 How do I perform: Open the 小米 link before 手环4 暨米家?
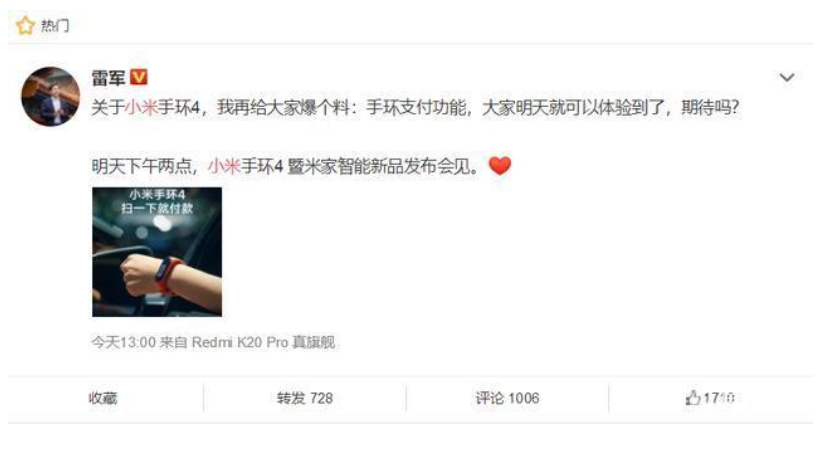click(224, 166)
